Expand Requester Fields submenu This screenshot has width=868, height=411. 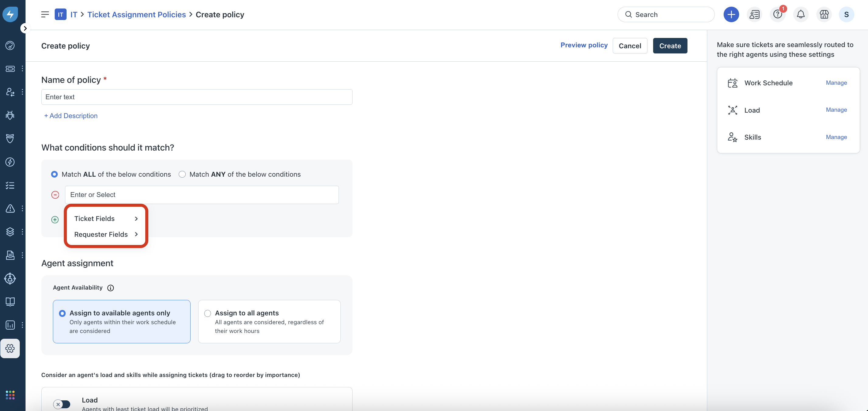106,234
